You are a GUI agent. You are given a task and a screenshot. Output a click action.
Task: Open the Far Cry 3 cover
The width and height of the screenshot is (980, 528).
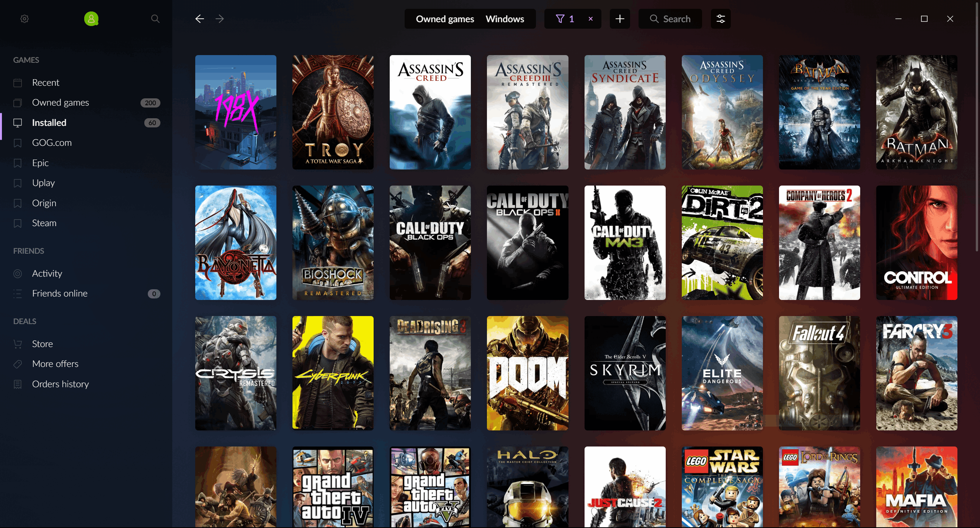(x=917, y=373)
